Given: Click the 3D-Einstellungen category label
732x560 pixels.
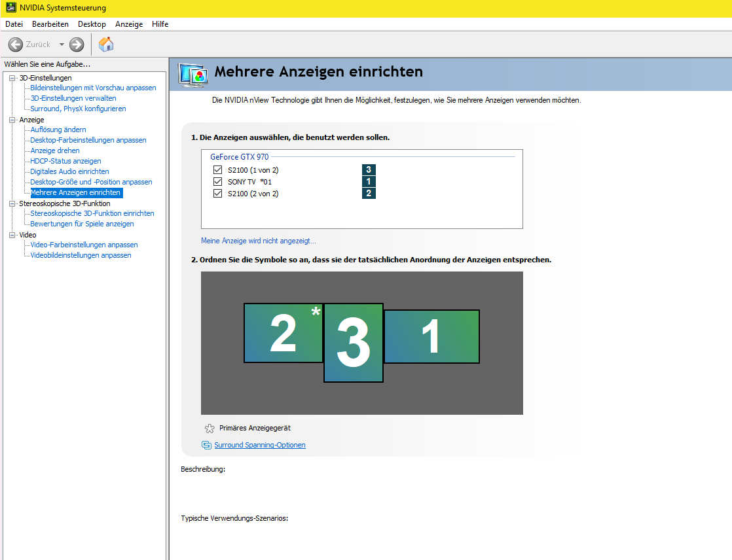Looking at the screenshot, I should [x=46, y=78].
